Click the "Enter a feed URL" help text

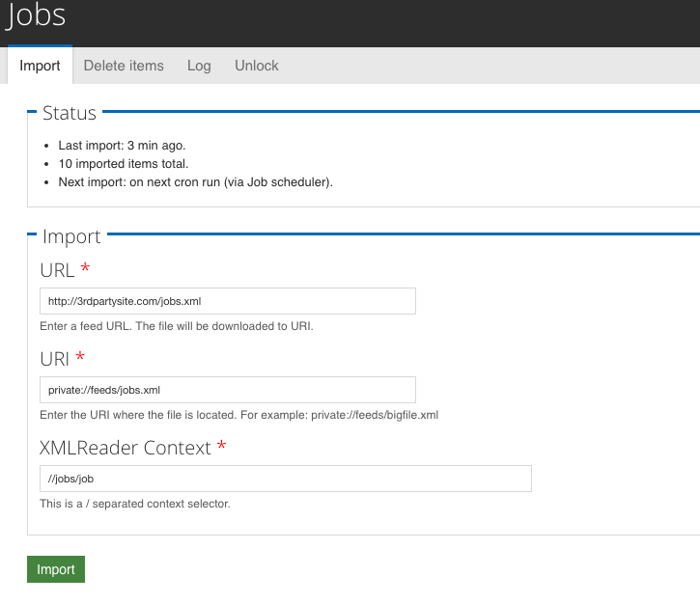point(177,326)
